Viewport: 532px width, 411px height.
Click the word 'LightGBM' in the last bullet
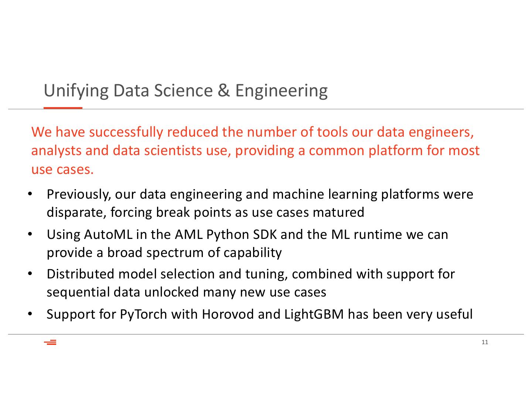(314, 314)
